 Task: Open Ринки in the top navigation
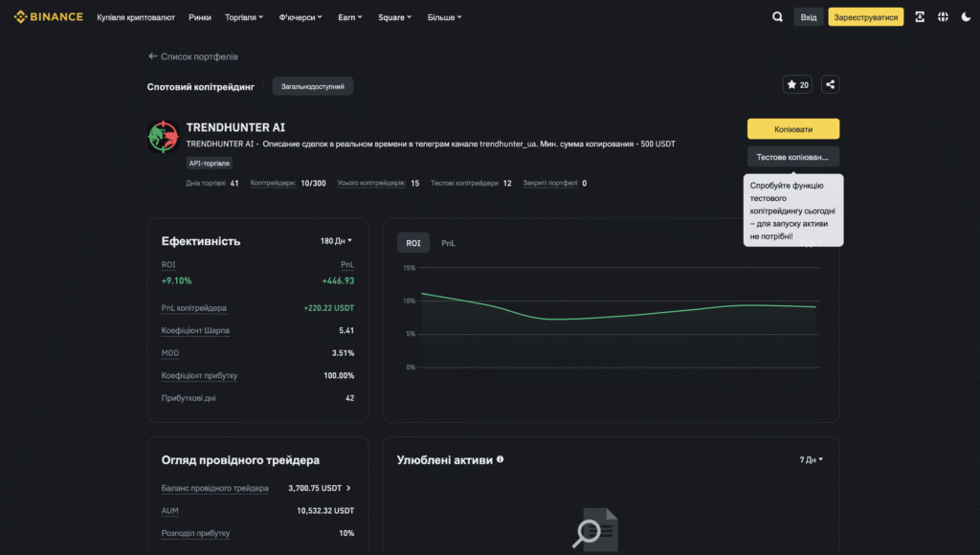[200, 17]
